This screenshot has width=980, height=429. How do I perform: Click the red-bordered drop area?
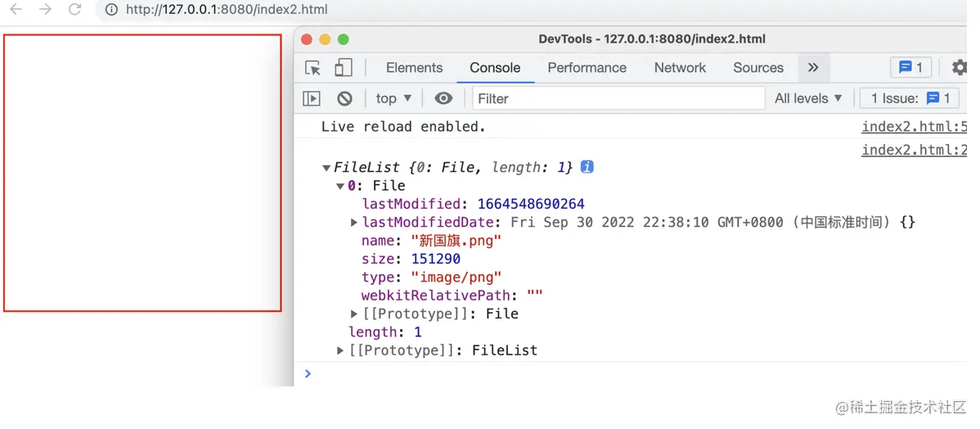142,173
